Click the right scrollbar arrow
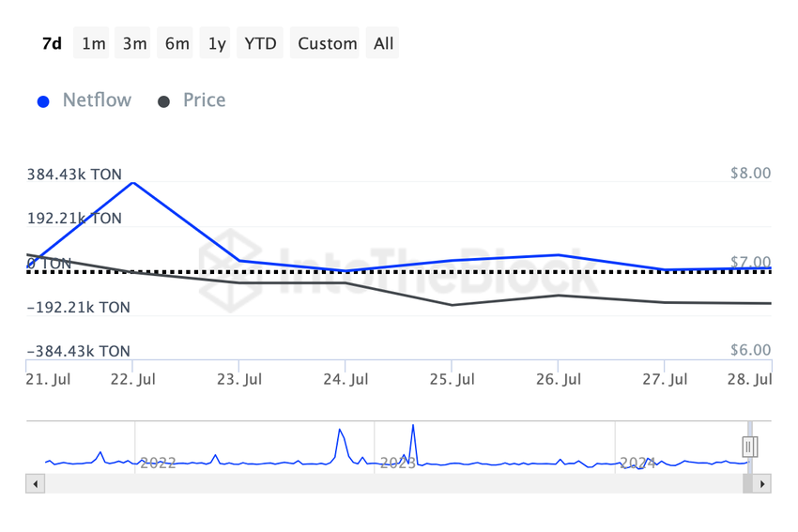 (762, 484)
